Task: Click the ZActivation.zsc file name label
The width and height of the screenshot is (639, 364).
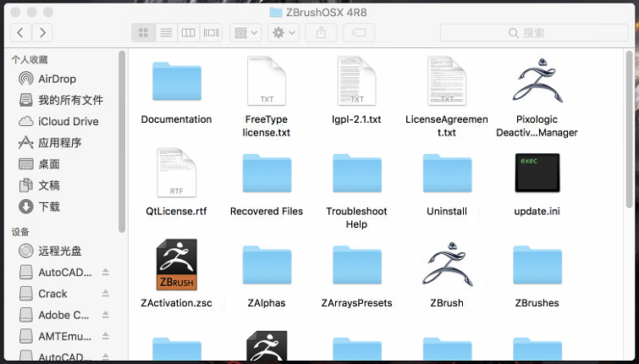Action: tap(176, 303)
